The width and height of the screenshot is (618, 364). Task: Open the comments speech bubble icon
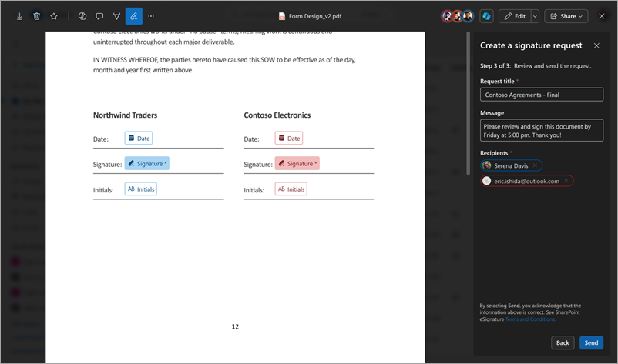(x=99, y=16)
